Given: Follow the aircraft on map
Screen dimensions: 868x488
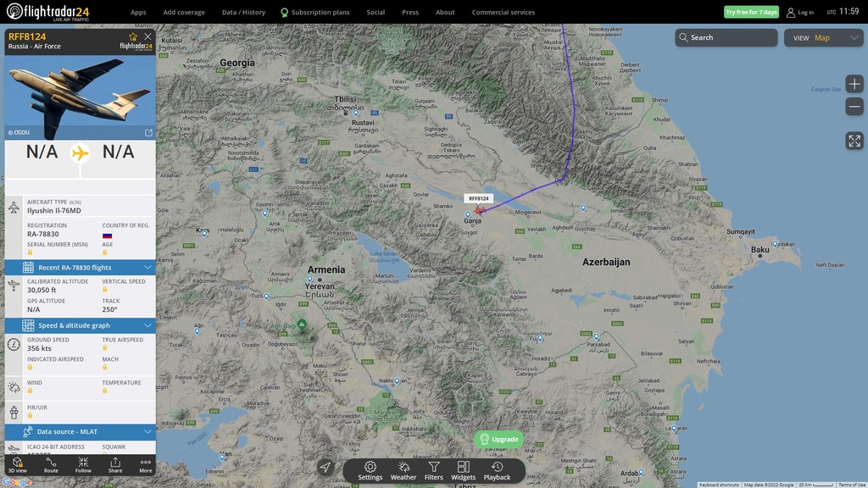Looking at the screenshot, I should 83,465.
